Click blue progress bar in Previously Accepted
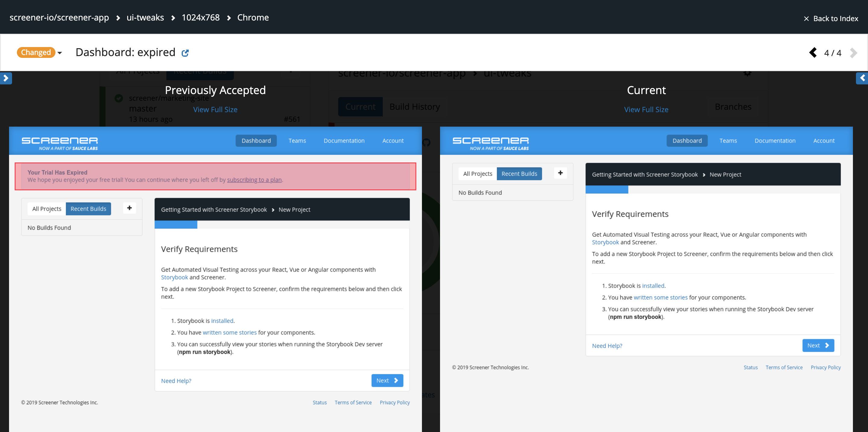 [176, 224]
